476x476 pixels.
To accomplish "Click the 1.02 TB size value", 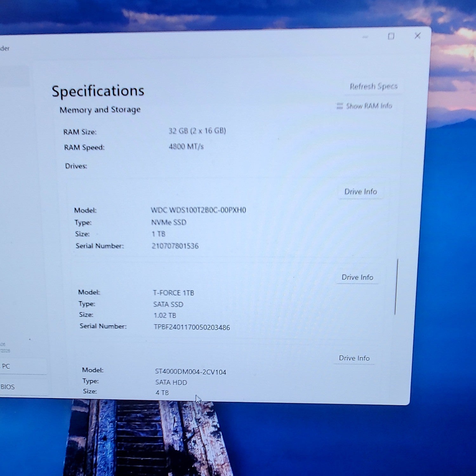I will 165,315.
